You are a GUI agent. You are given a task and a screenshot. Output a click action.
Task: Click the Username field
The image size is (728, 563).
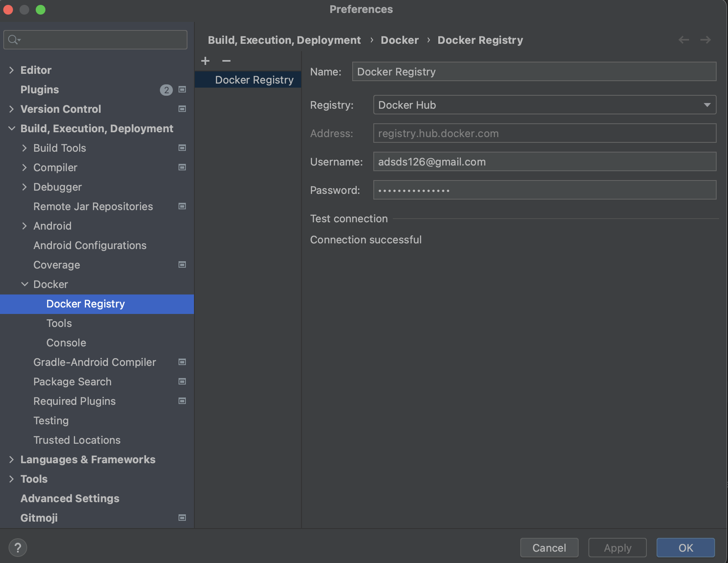click(545, 162)
